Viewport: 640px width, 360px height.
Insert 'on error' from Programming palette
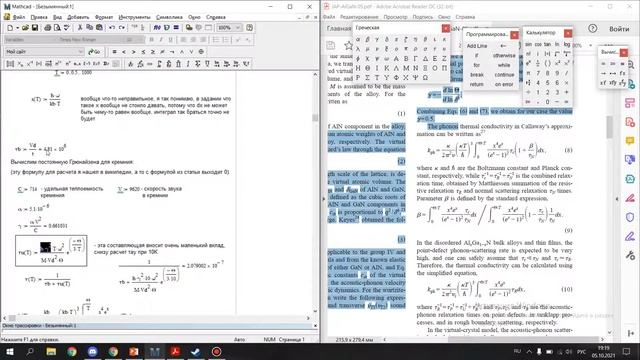(504, 84)
